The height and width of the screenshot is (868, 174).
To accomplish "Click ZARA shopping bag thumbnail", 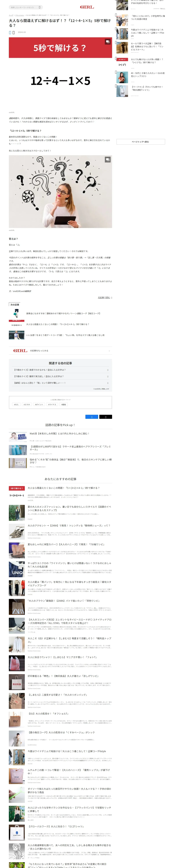I will tap(17, 607).
